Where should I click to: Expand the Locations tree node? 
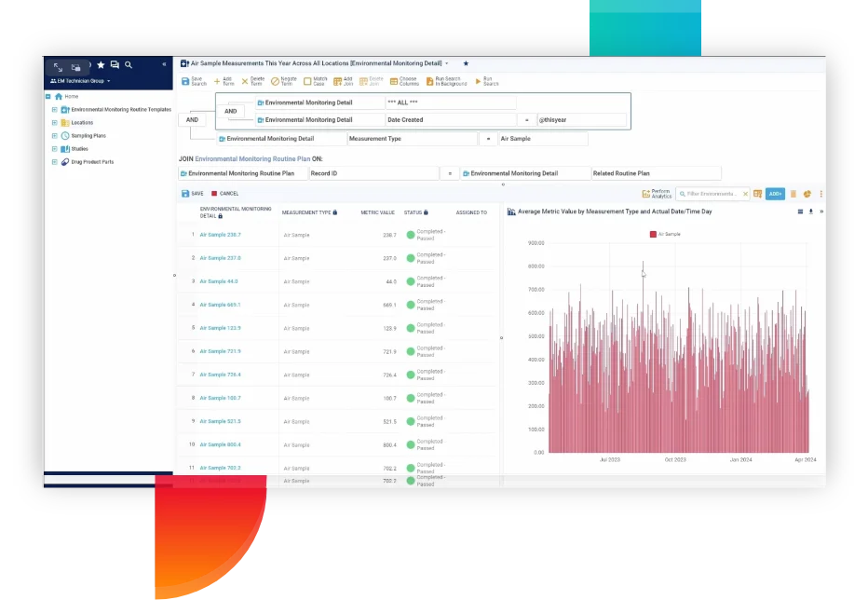(x=55, y=122)
